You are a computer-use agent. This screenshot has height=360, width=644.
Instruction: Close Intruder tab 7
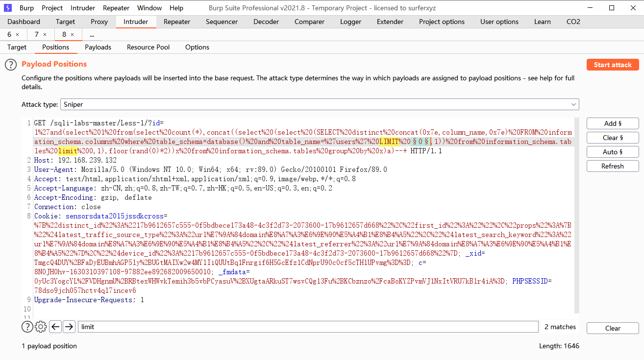(x=45, y=34)
